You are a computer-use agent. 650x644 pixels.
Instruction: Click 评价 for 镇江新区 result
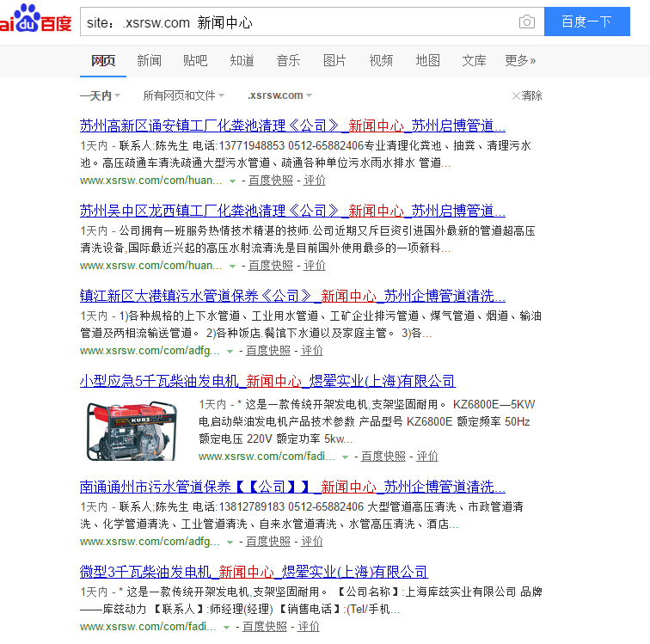[x=312, y=351]
